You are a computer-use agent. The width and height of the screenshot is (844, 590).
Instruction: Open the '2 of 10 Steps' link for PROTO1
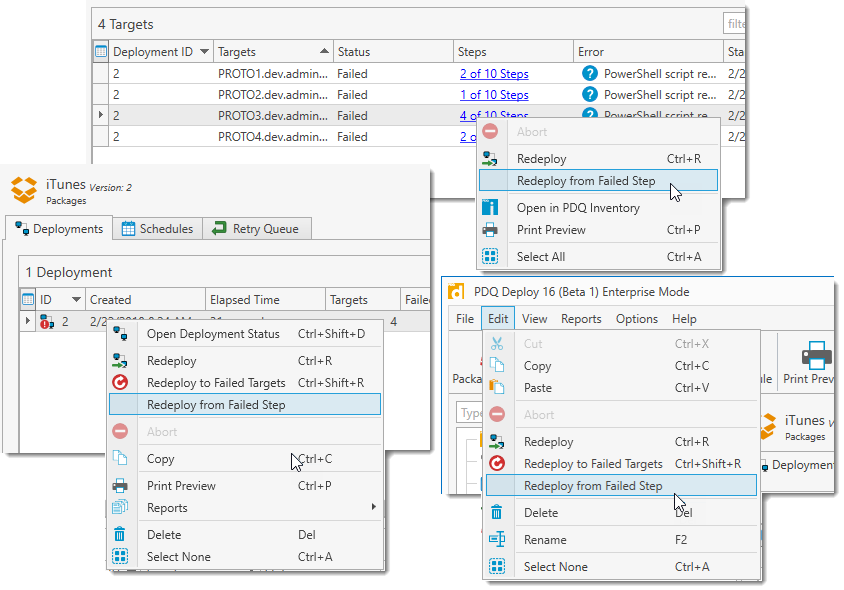tap(494, 74)
